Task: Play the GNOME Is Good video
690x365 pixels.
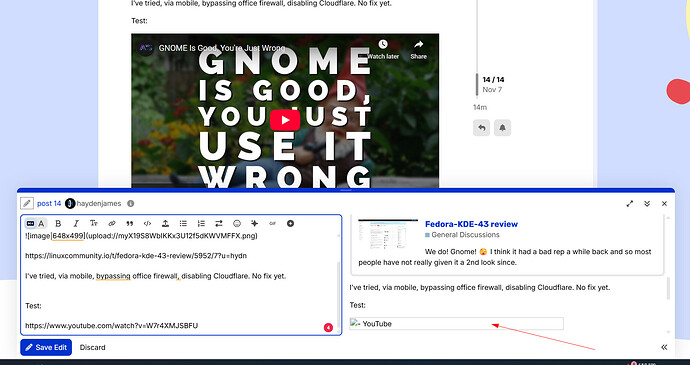Action: (x=285, y=120)
